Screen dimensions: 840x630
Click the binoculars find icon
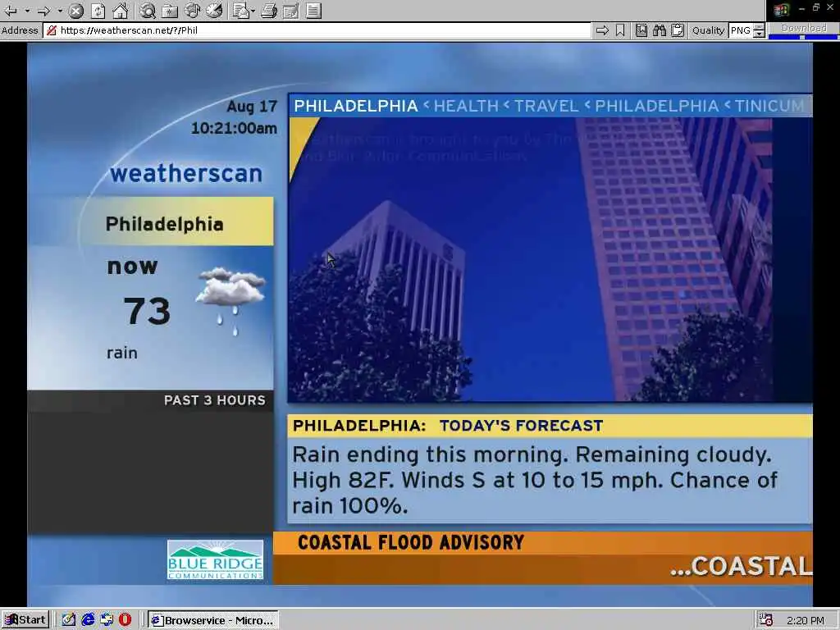660,30
